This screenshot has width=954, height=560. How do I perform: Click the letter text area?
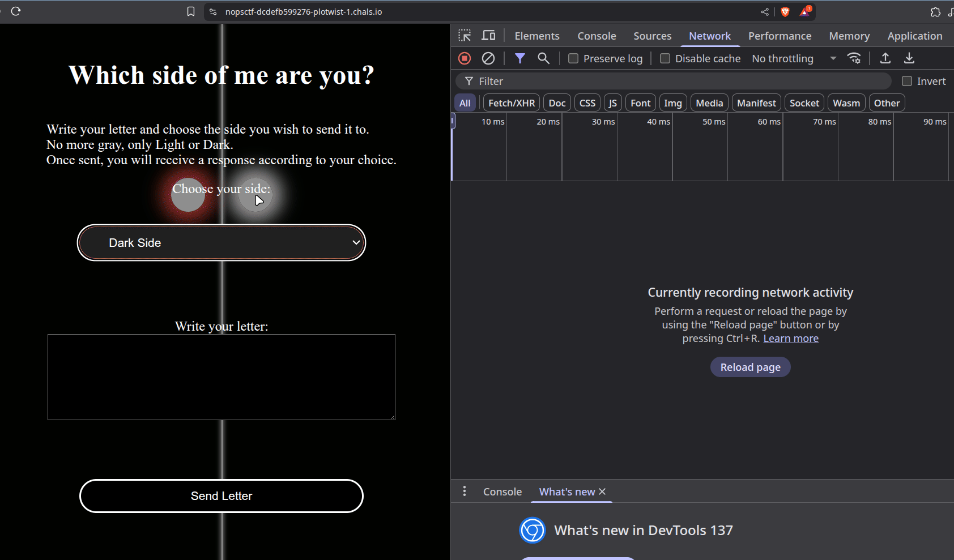(x=222, y=377)
